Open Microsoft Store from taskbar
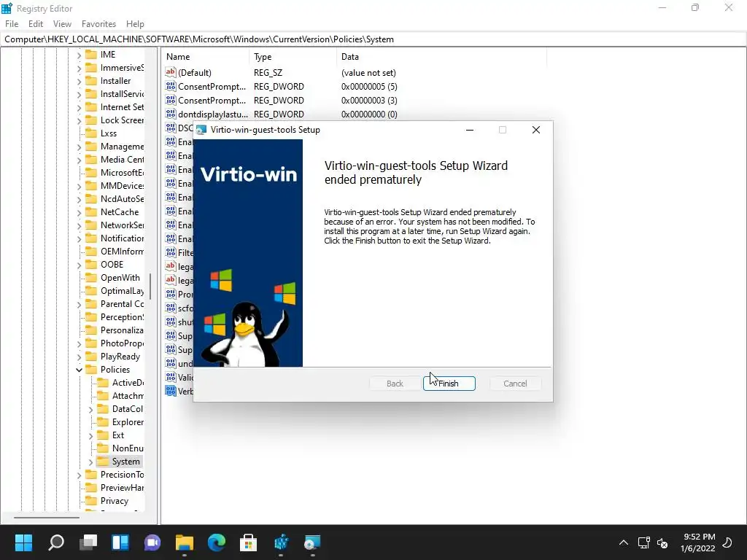 point(249,542)
